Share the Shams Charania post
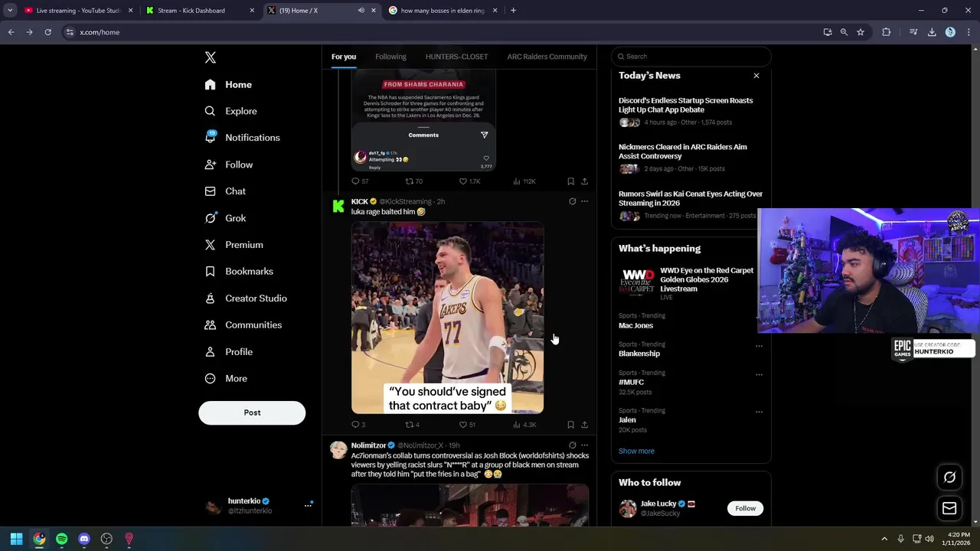Viewport: 980px width, 551px height. coord(584,181)
